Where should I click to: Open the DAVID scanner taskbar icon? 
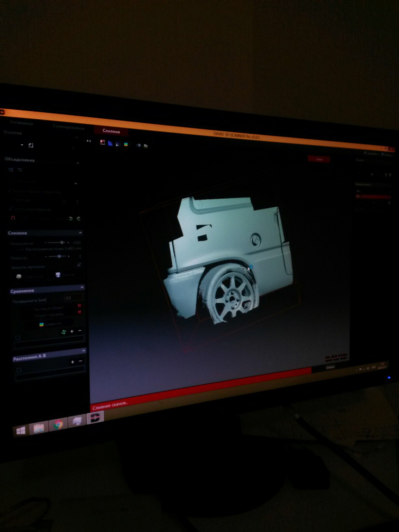point(95,417)
